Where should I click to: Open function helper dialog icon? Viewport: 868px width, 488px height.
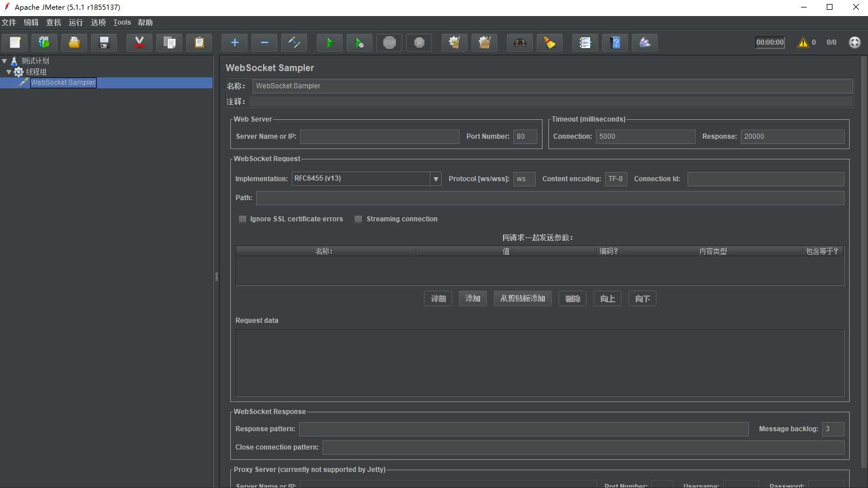point(585,42)
